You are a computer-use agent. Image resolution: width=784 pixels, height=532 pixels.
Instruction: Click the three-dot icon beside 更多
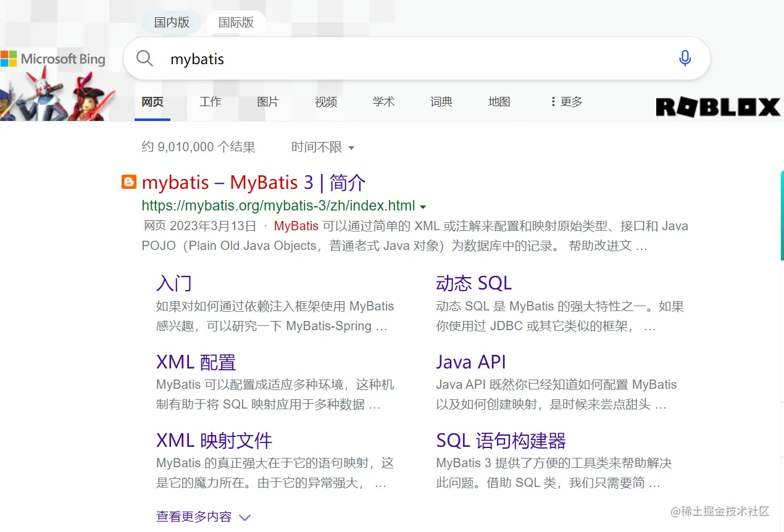pyautogui.click(x=553, y=102)
